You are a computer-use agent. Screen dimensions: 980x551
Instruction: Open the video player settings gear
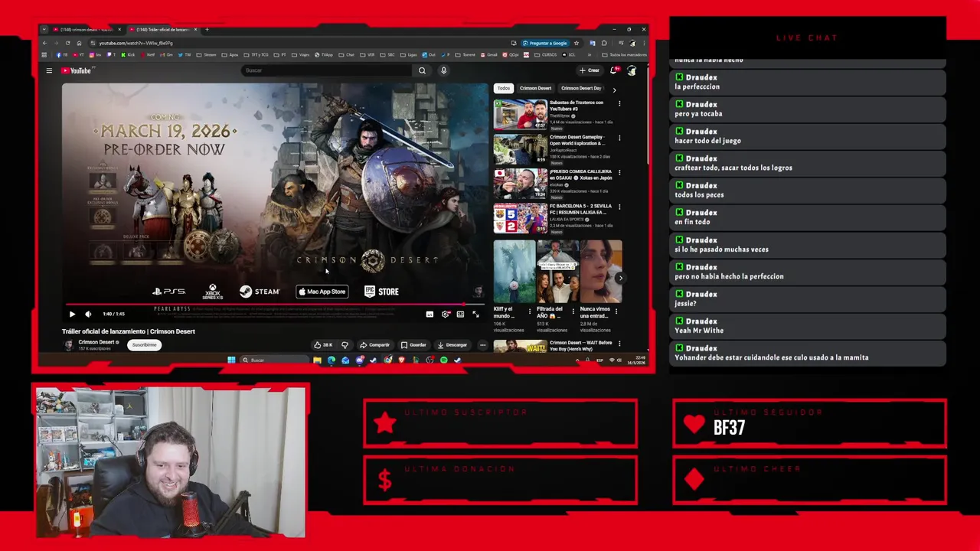pos(445,314)
